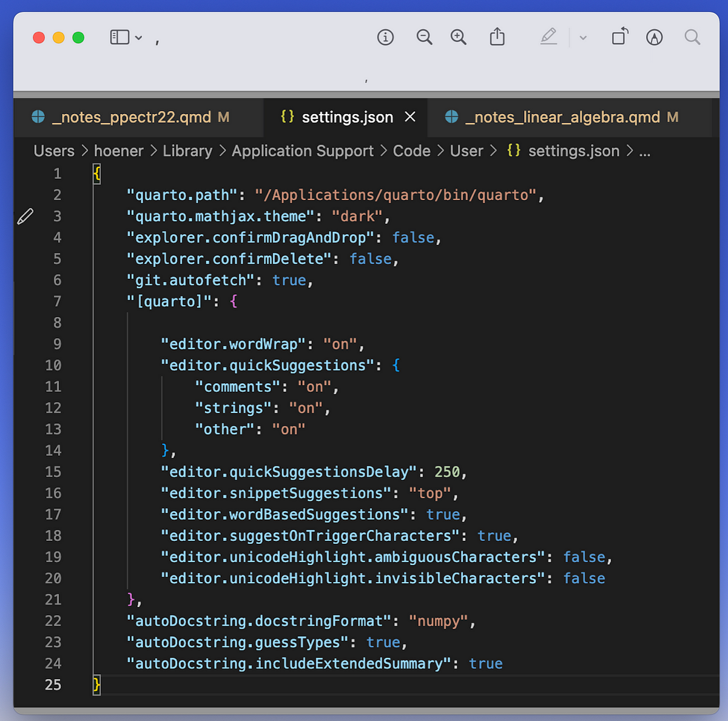Rotate the image left
728x721 pixels.
620,37
